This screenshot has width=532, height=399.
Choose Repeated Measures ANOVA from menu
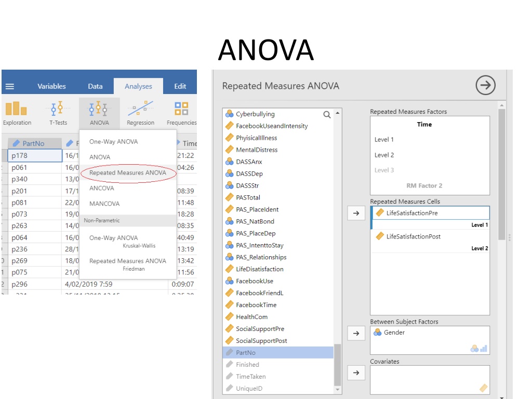click(x=128, y=172)
